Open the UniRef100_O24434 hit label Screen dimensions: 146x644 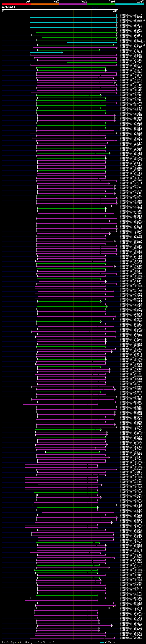[131, 17]
